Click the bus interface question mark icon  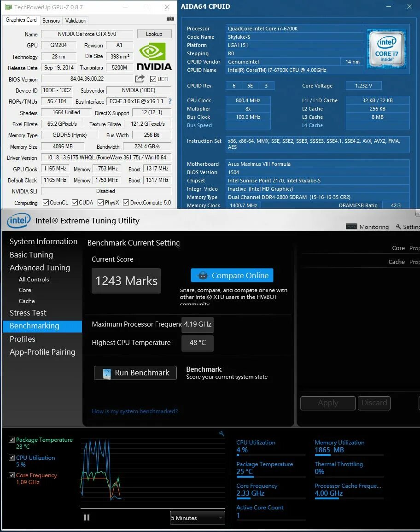(170, 101)
